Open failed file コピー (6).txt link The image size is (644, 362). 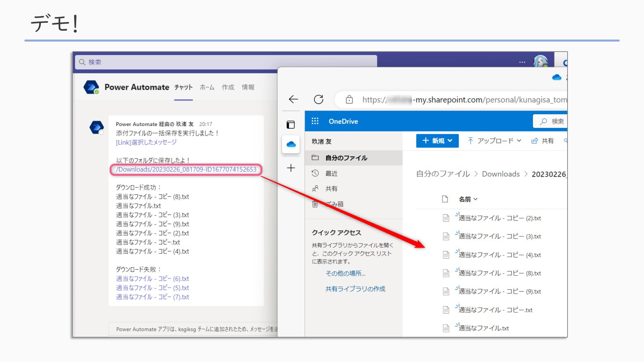(152, 279)
